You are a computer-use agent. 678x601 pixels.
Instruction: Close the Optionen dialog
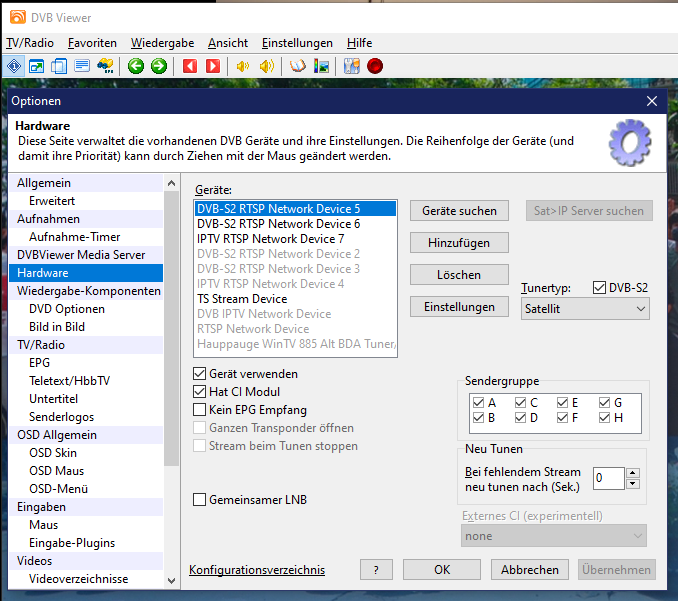652,101
